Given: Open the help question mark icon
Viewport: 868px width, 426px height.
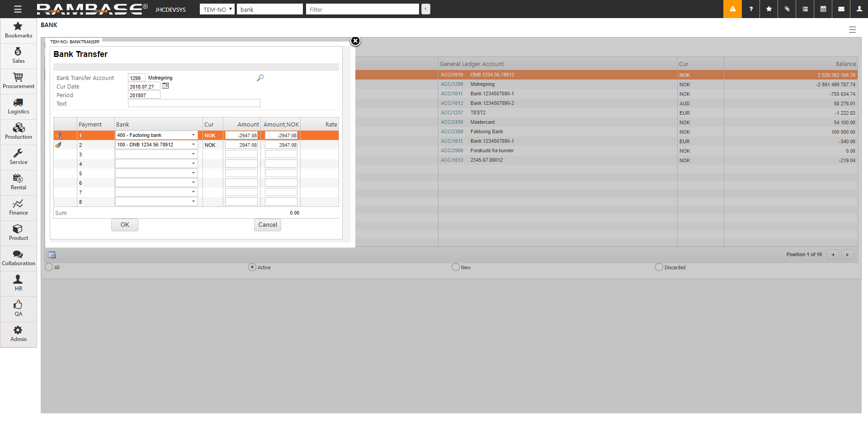Looking at the screenshot, I should [x=751, y=9].
